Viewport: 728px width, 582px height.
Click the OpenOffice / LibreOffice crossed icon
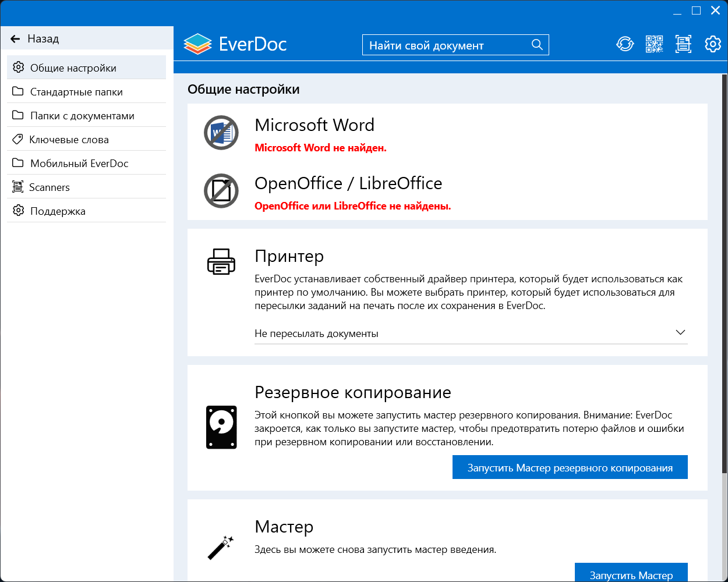(x=221, y=191)
